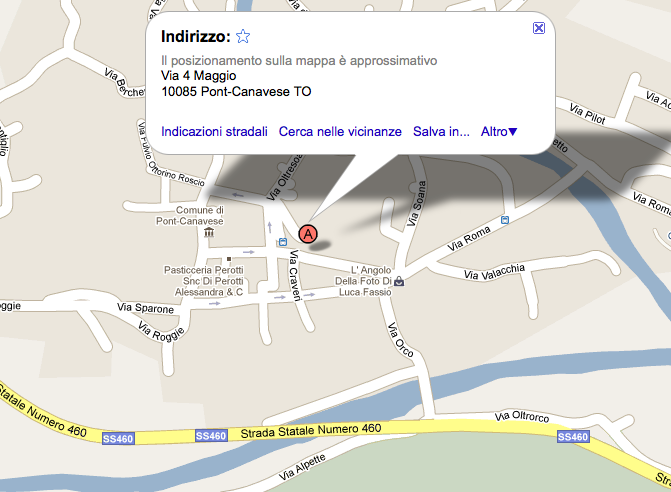The height and width of the screenshot is (492, 671).
Task: Click the SS460 shield beside Strada Statale label
Action: 211,436
